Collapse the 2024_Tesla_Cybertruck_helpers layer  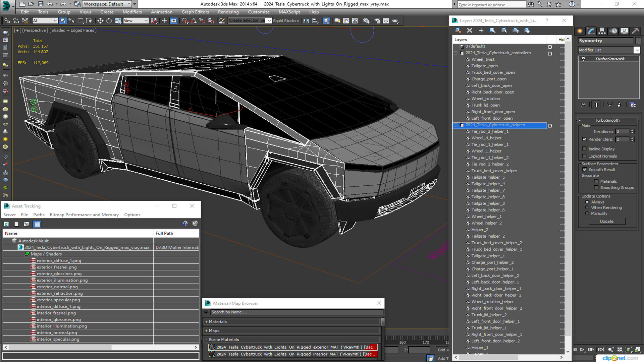tap(455, 125)
